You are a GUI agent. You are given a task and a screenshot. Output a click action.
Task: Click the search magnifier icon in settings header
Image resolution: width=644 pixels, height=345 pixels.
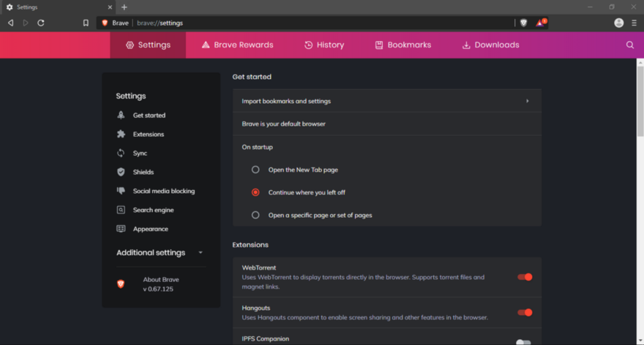[630, 45]
